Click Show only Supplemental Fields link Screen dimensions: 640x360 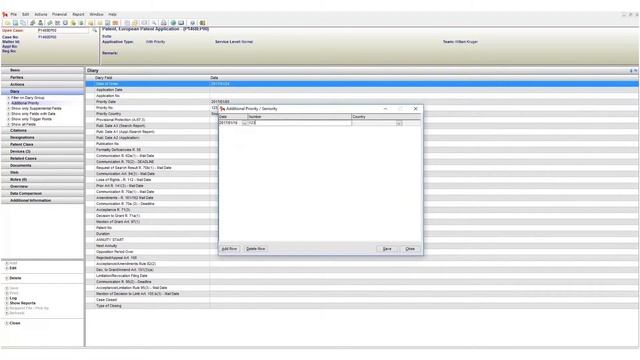(x=36, y=109)
